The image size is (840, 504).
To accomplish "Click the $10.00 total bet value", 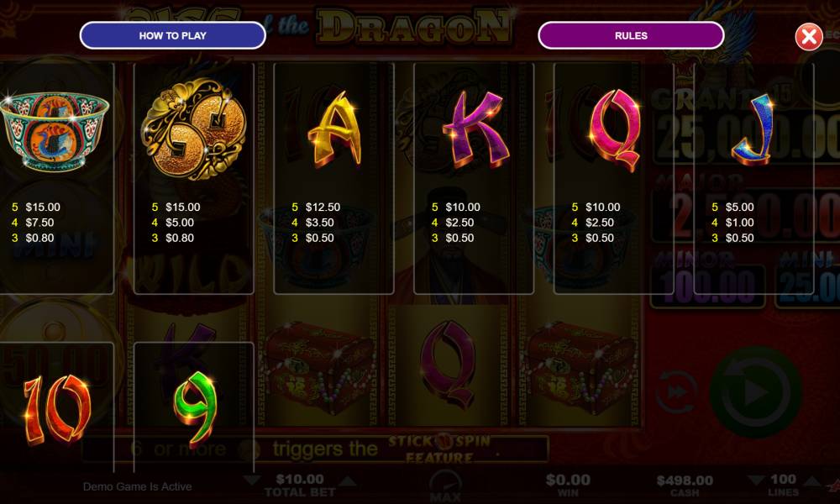I will point(300,479).
